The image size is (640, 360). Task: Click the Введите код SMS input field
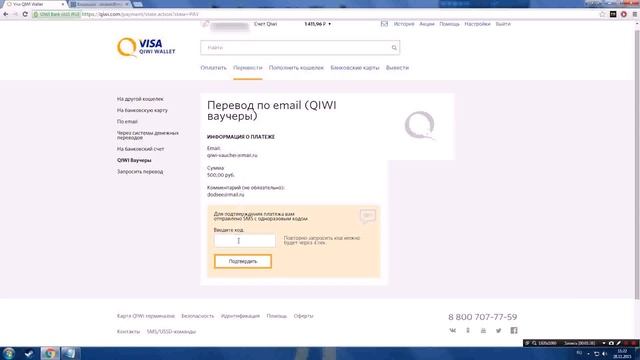pyautogui.click(x=244, y=240)
